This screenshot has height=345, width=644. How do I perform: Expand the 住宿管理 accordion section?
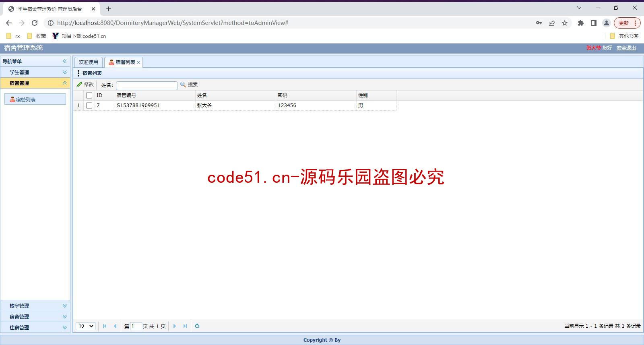coord(35,327)
